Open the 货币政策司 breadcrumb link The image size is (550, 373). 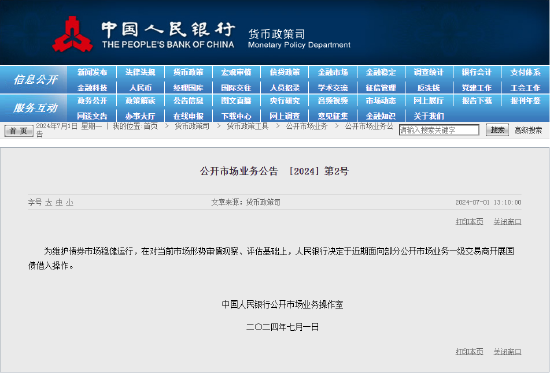click(x=192, y=126)
